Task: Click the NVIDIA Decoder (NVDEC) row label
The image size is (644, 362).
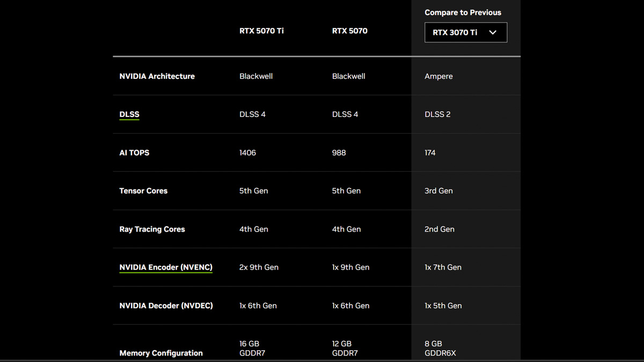Action: pos(166,306)
